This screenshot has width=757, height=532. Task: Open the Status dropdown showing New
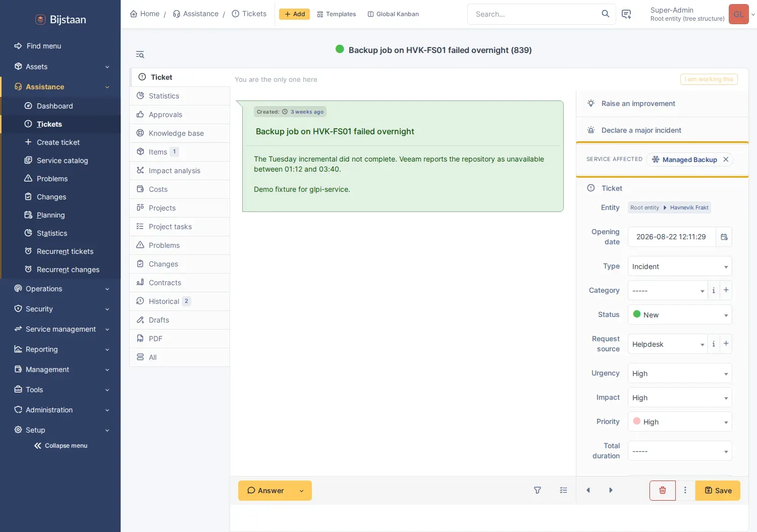(x=680, y=314)
